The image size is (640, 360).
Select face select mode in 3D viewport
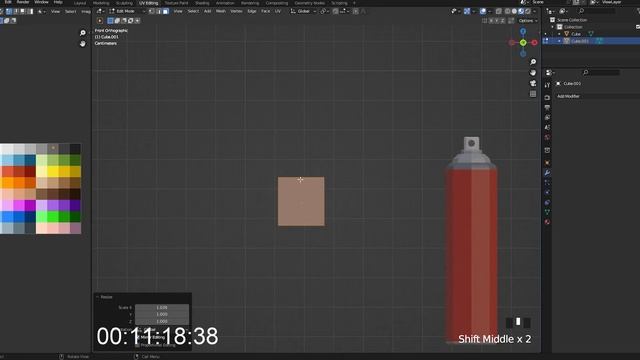point(165,11)
